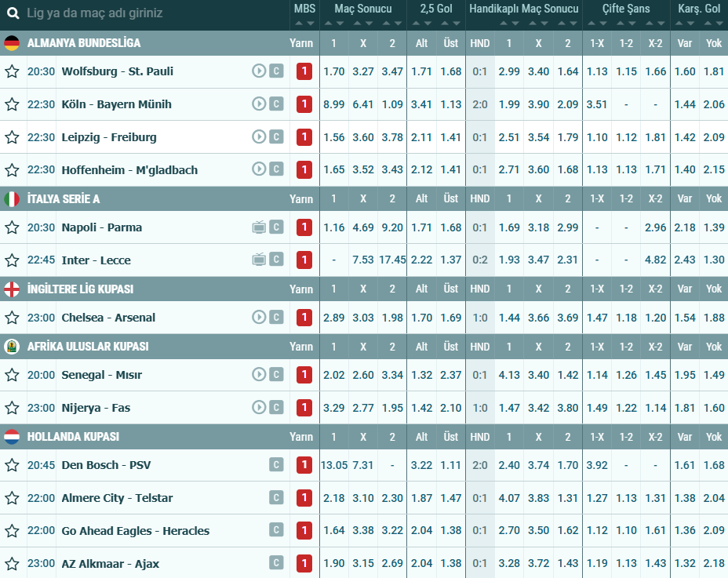Mark AZ Alkmaar - Ajax as favorite
Screen dimensions: 728x578
coord(12,564)
